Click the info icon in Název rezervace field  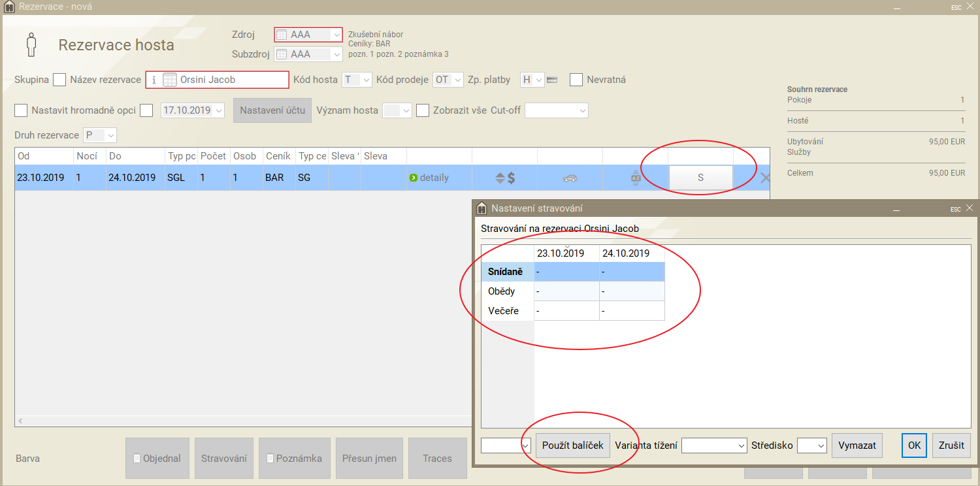point(154,80)
